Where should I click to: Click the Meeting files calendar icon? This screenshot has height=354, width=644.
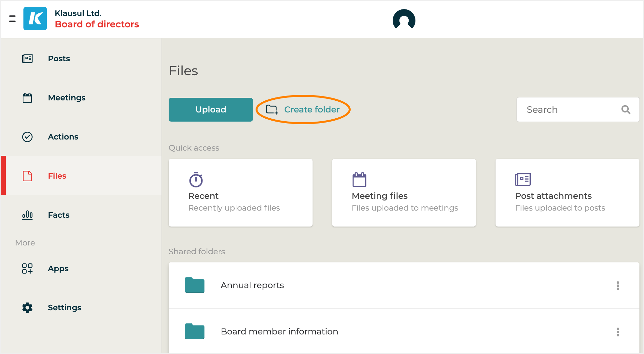(x=359, y=180)
